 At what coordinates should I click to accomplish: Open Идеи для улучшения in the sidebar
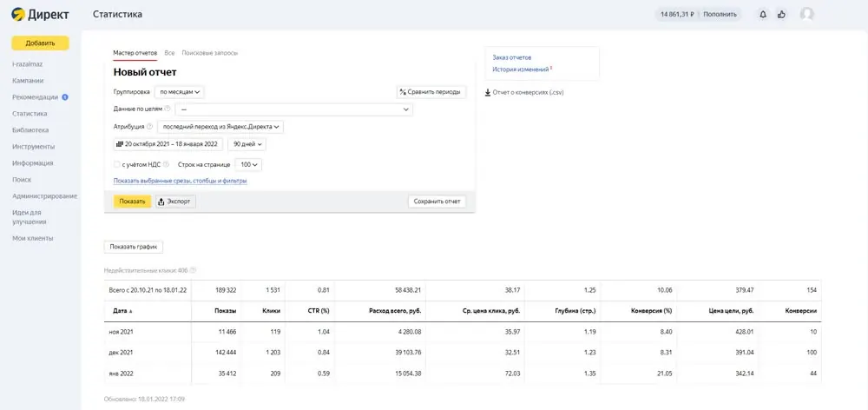(30, 217)
